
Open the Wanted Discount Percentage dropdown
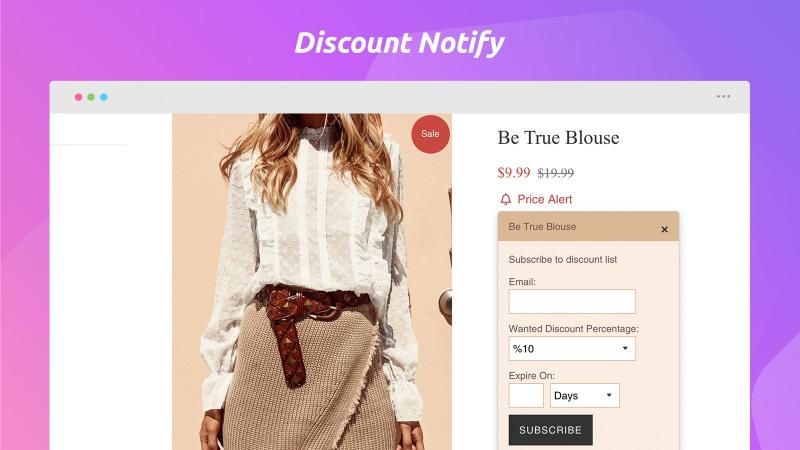[572, 348]
